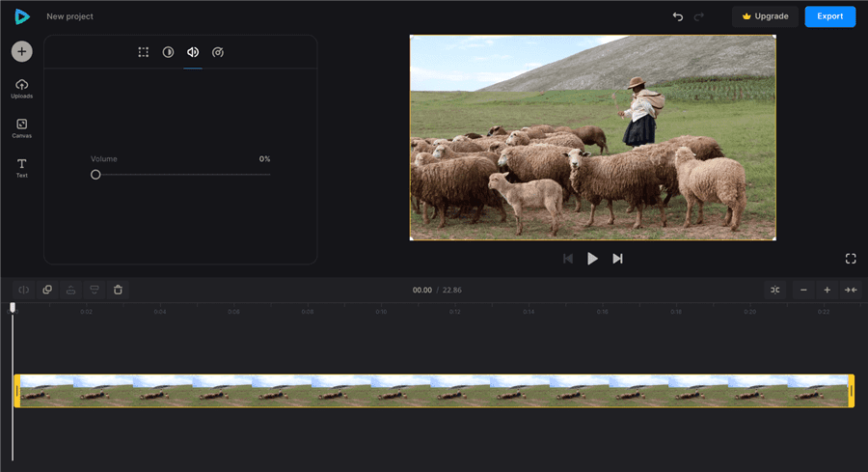Open the Text tool
This screenshot has width=868, height=472.
point(21,168)
